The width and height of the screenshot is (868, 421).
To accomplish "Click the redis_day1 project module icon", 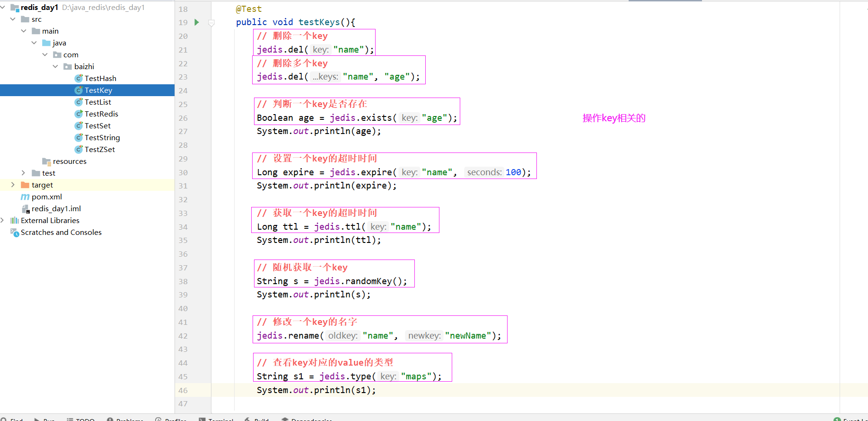I will click(x=15, y=7).
